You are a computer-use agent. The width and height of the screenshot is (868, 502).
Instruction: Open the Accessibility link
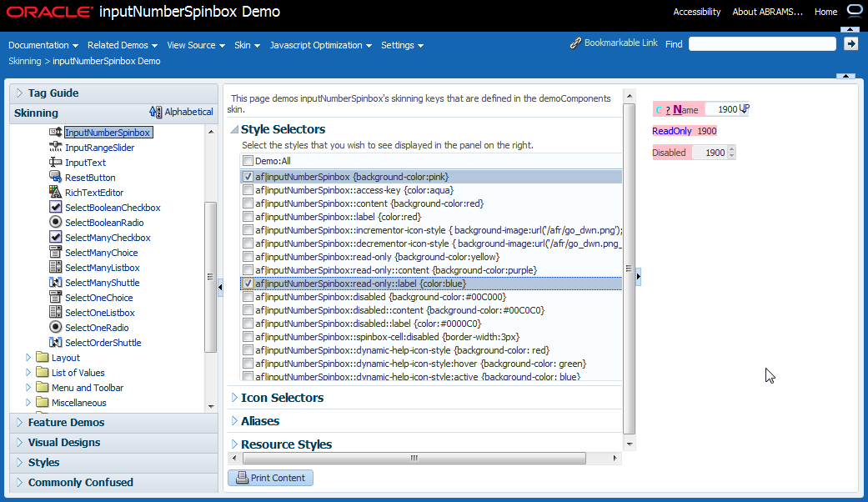pyautogui.click(x=696, y=12)
